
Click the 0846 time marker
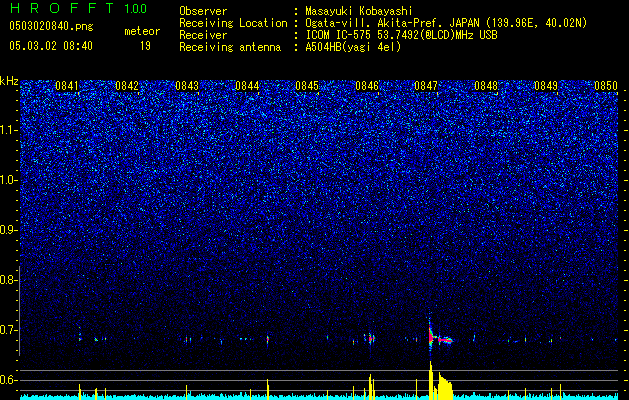point(367,86)
